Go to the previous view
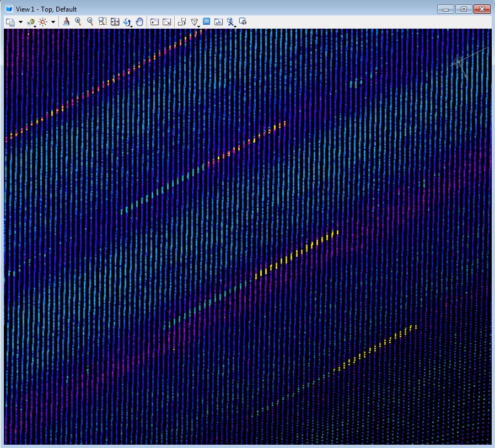 pos(155,21)
